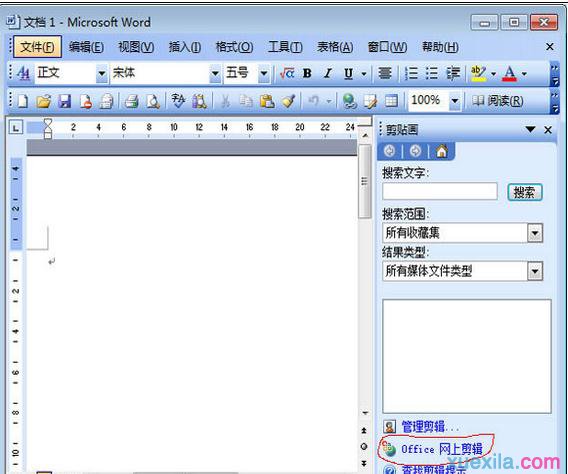Screen dimensions: 568x474
Task: Click select browse object button
Action: point(364,447)
